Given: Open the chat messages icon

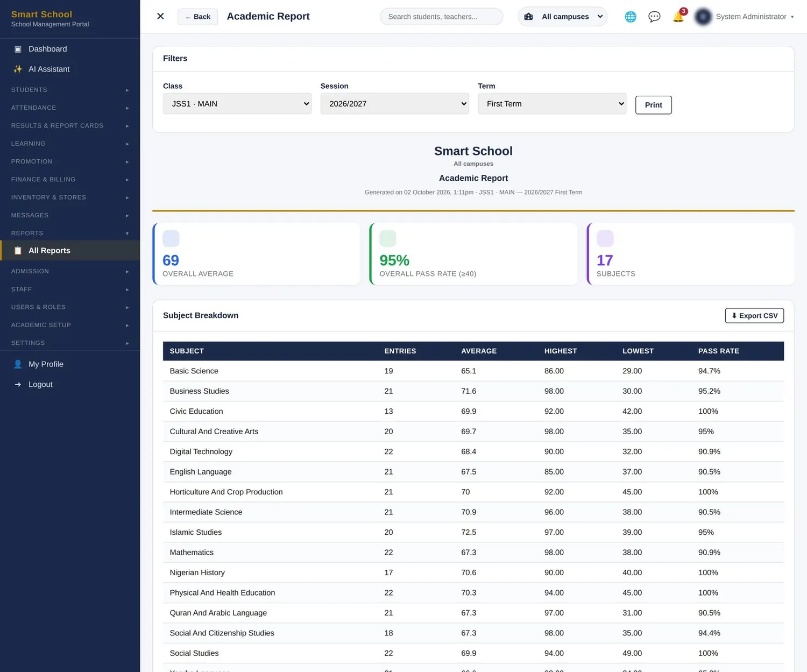Looking at the screenshot, I should (x=654, y=17).
